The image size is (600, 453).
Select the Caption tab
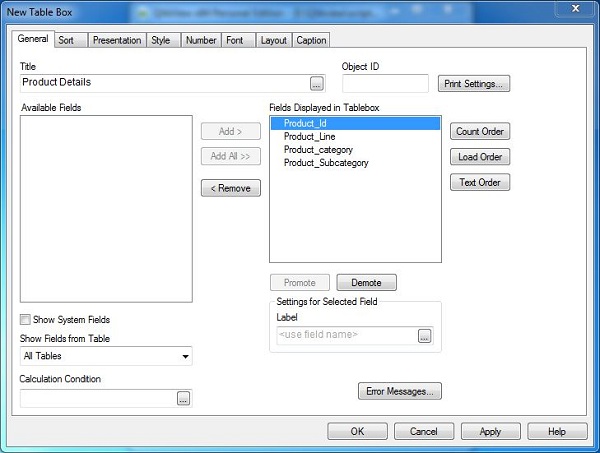coord(311,40)
